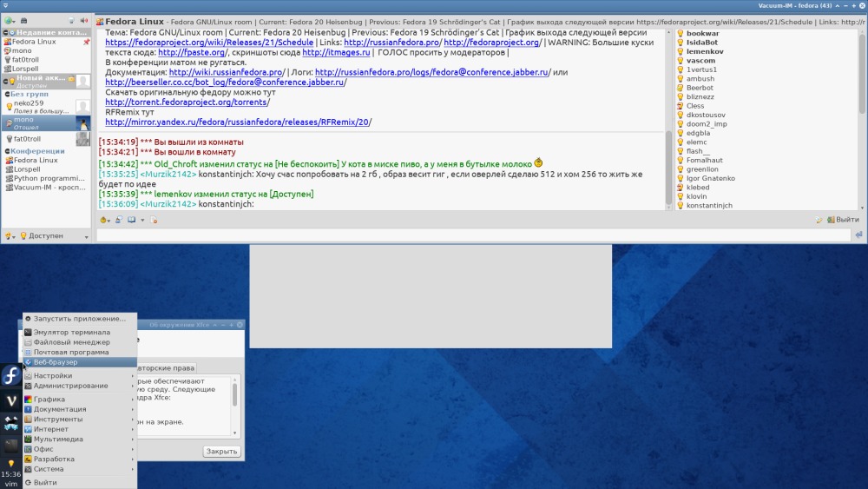This screenshot has width=868, height=489.
Task: Open Python programming conference in roster
Action: [46, 178]
